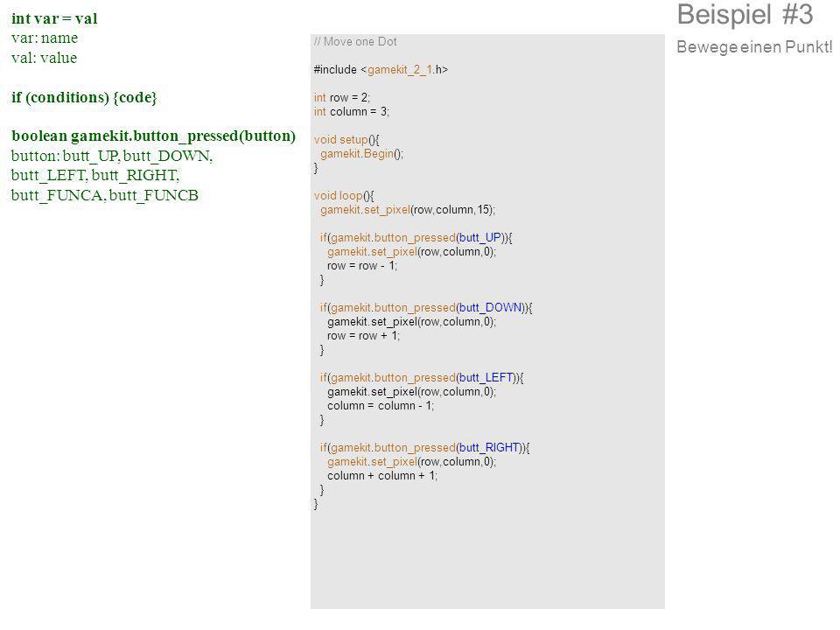This screenshot has width=840, height=630.
Task: Click the butt_UP condition line
Action: pyautogui.click(x=416, y=237)
